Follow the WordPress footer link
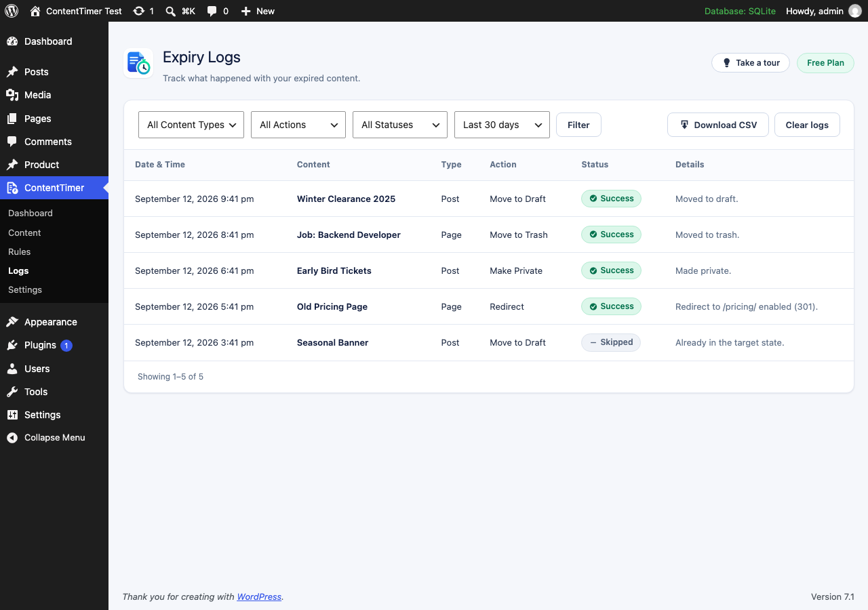 tap(259, 597)
